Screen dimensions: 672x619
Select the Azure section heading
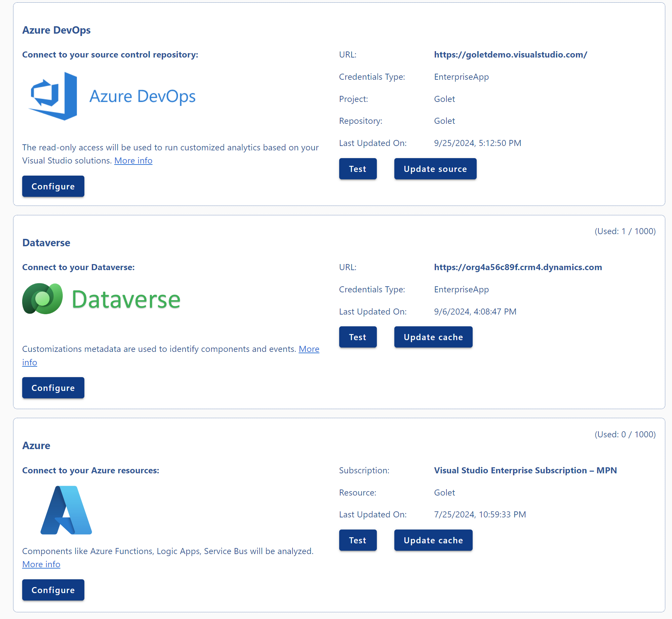point(36,446)
